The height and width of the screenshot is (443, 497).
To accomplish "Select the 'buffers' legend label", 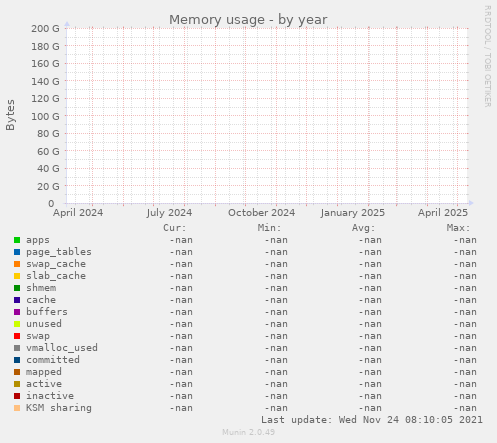I will click(x=47, y=312).
